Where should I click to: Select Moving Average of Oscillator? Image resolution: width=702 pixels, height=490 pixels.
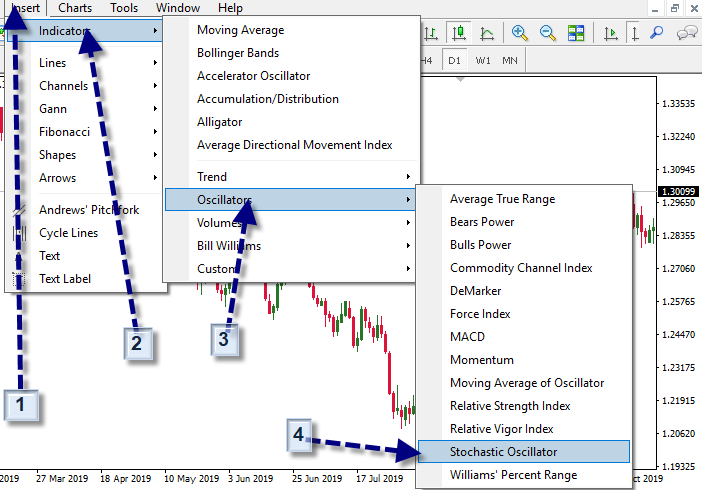pos(523,383)
